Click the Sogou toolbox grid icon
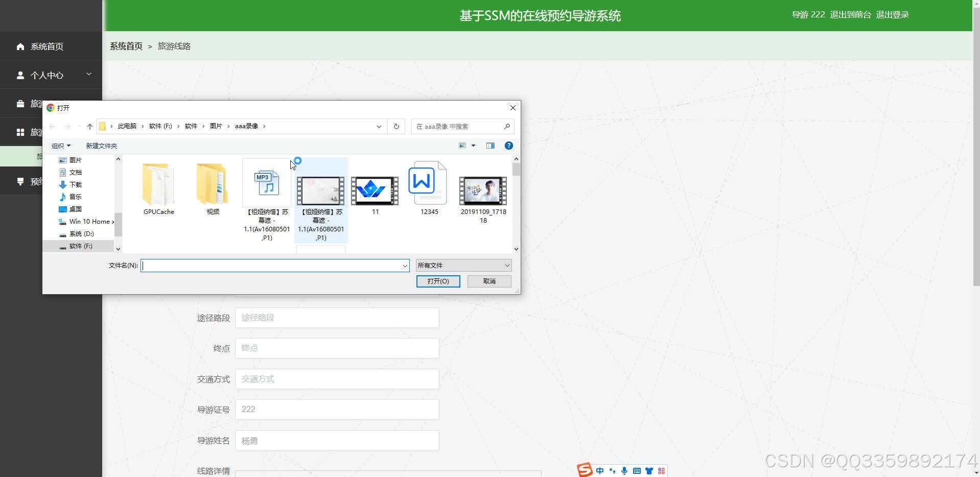Viewport: 980px width, 477px height. coord(661,471)
